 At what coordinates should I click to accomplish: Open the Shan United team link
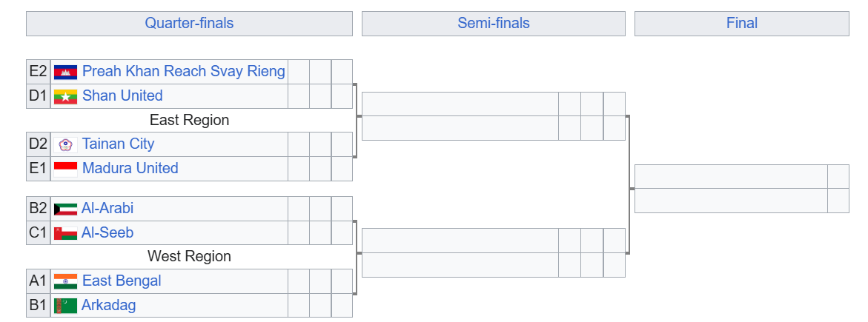122,95
